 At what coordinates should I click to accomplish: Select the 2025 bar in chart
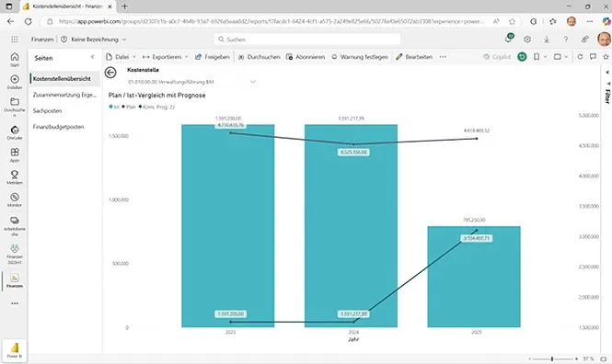click(x=474, y=277)
